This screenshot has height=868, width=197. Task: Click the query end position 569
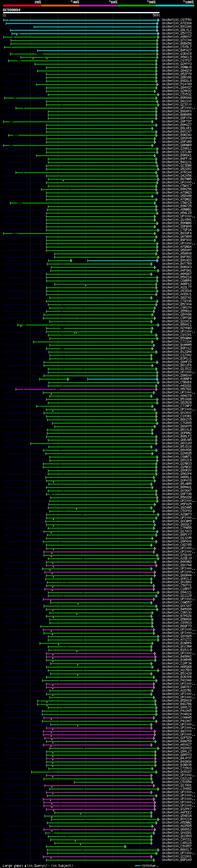[155, 15]
